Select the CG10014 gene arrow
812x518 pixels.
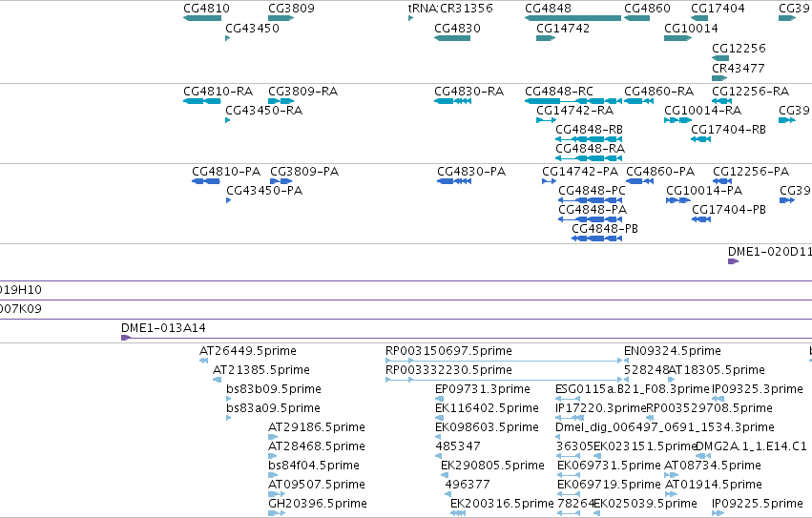(677, 38)
